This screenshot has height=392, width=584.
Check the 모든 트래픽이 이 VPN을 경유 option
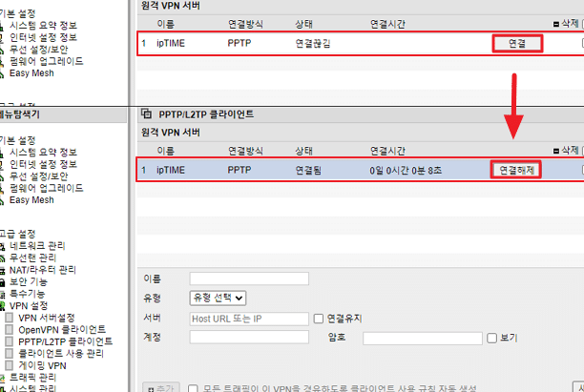click(193, 388)
